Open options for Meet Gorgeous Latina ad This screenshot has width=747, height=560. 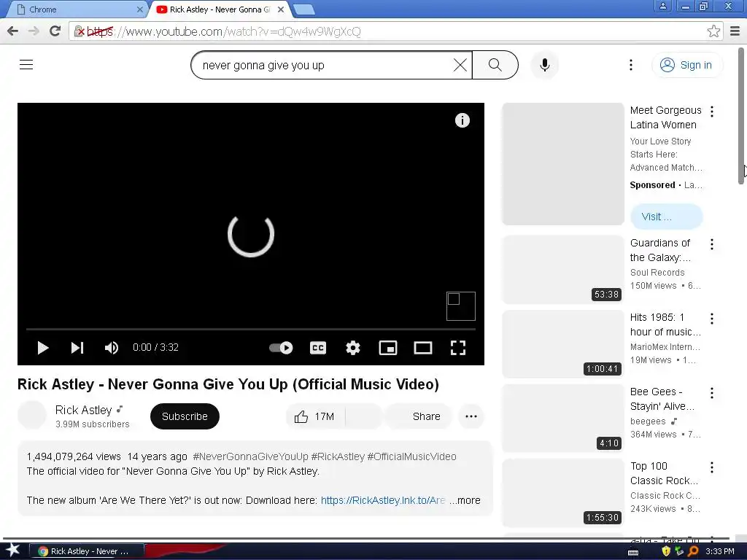pyautogui.click(x=712, y=112)
